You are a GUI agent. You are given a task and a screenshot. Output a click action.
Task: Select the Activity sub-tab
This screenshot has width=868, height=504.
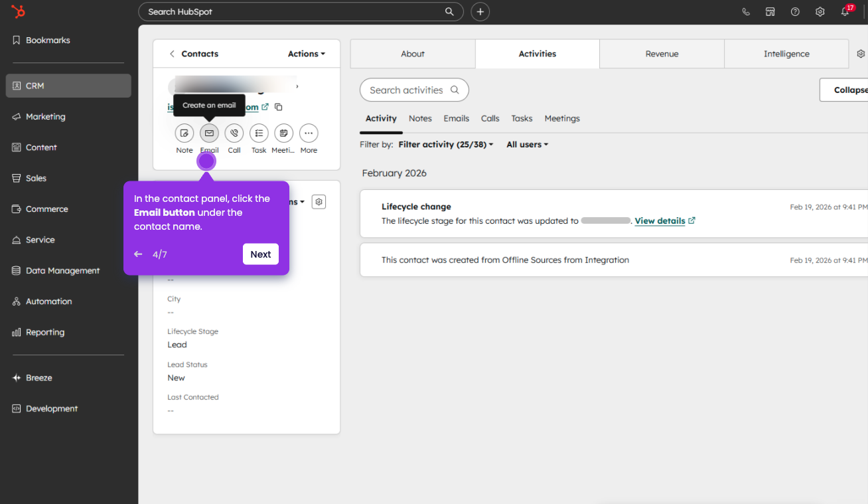click(381, 118)
